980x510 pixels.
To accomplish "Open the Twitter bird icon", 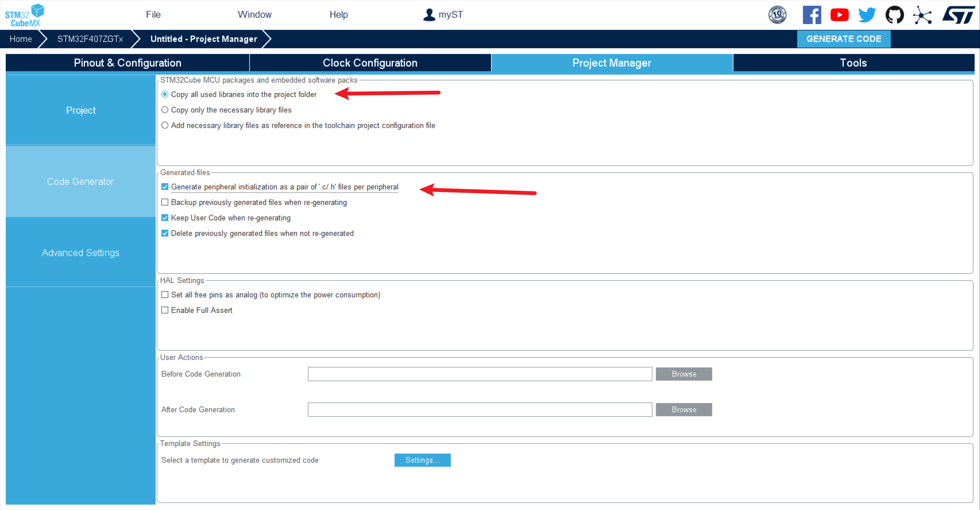I will point(867,15).
